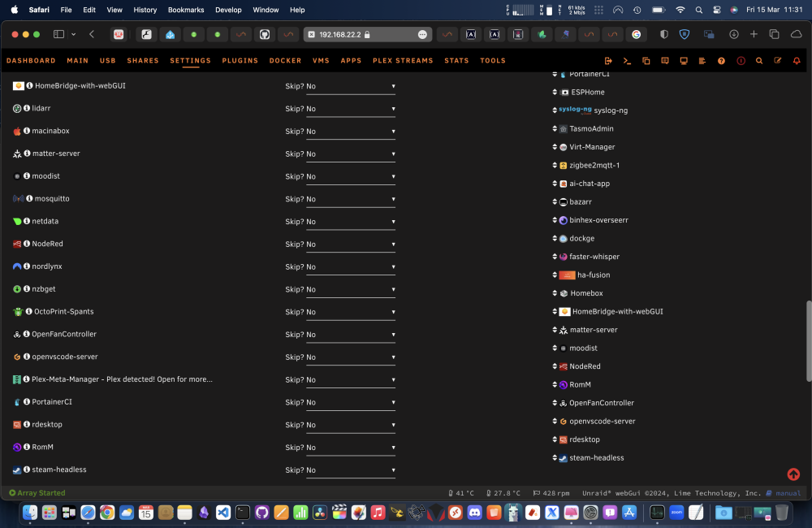Click the binhex-overseerr entry in the order list

(x=590, y=220)
